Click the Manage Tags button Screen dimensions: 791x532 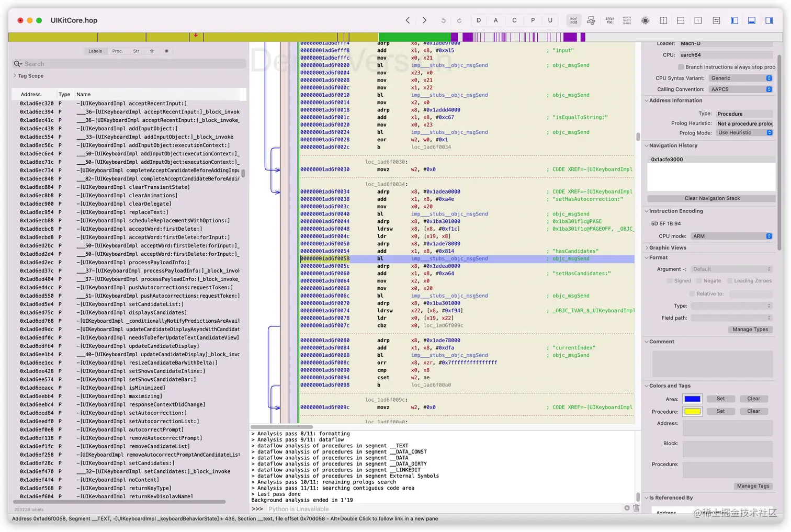coord(753,486)
